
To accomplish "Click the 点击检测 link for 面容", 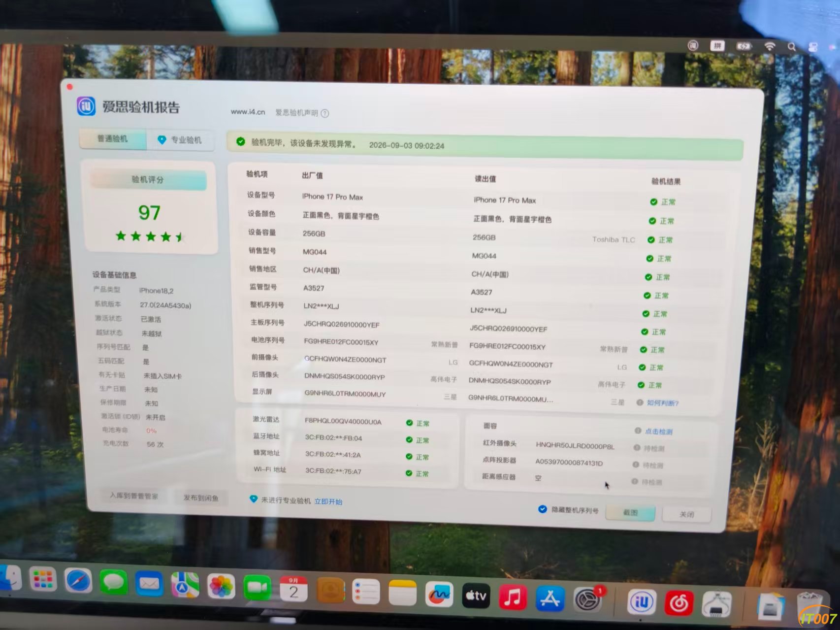I will tap(658, 431).
